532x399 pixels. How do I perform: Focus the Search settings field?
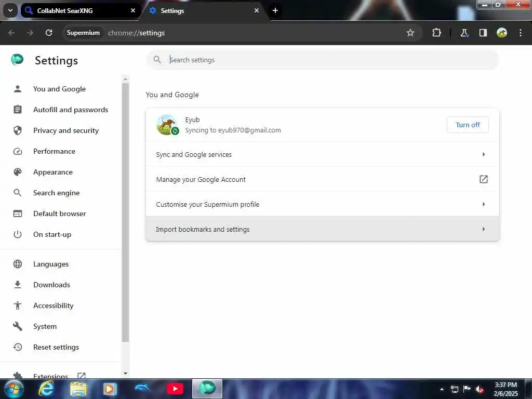pos(322,60)
